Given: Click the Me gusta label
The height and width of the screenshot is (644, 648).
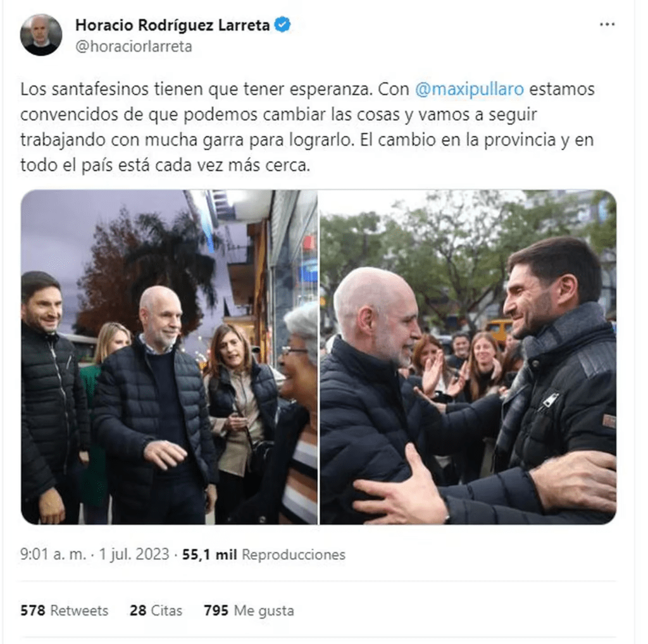Looking at the screenshot, I should (x=264, y=610).
